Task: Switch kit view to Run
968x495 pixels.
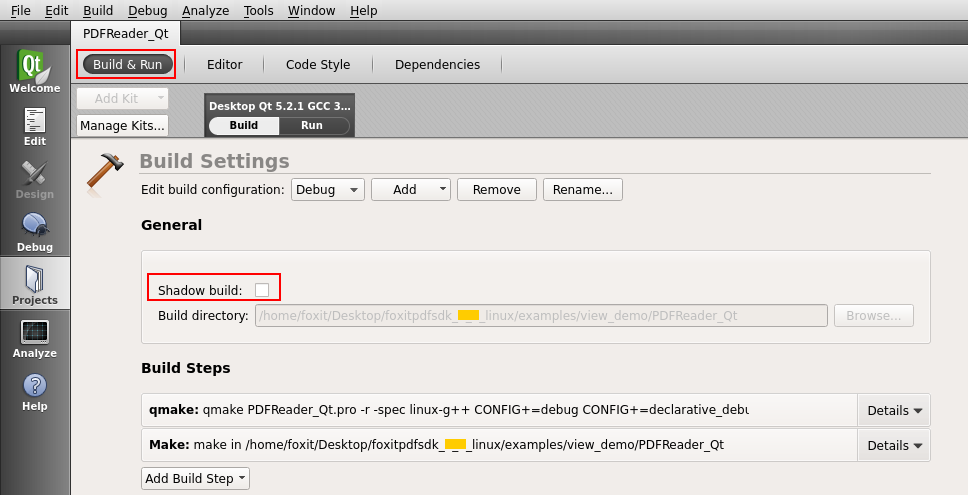Action: [x=312, y=126]
